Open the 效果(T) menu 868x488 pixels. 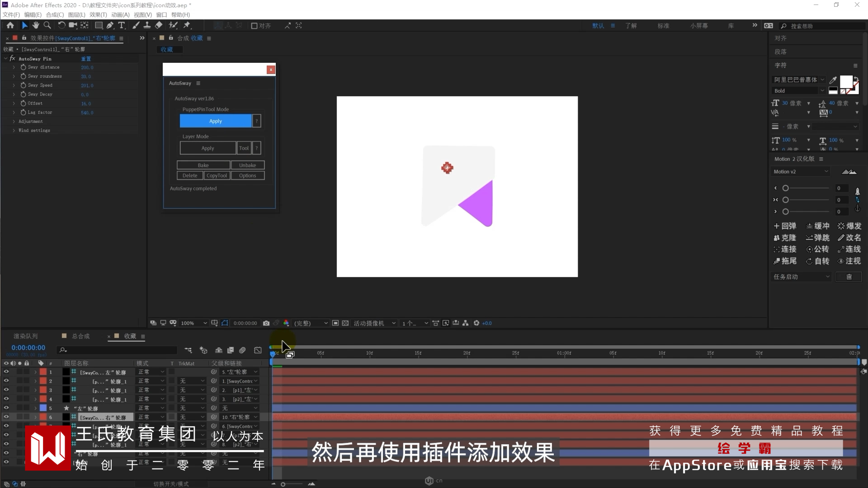tap(98, 14)
